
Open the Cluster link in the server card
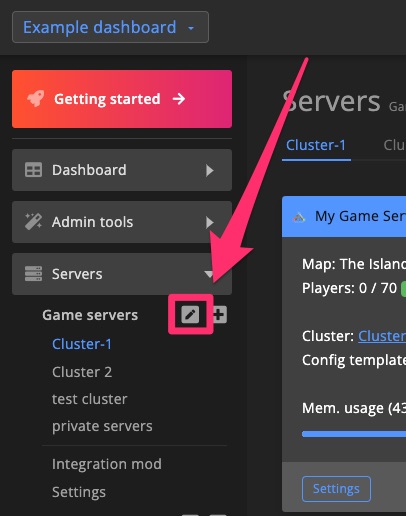(x=382, y=336)
